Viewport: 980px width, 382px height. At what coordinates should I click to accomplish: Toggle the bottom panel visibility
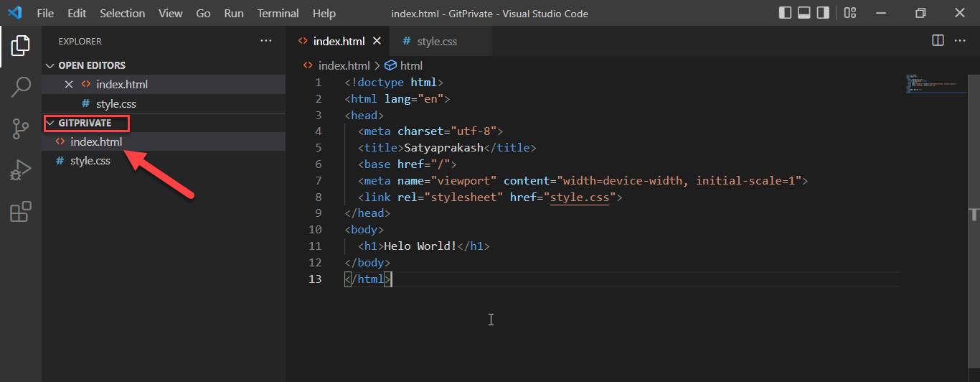(804, 13)
